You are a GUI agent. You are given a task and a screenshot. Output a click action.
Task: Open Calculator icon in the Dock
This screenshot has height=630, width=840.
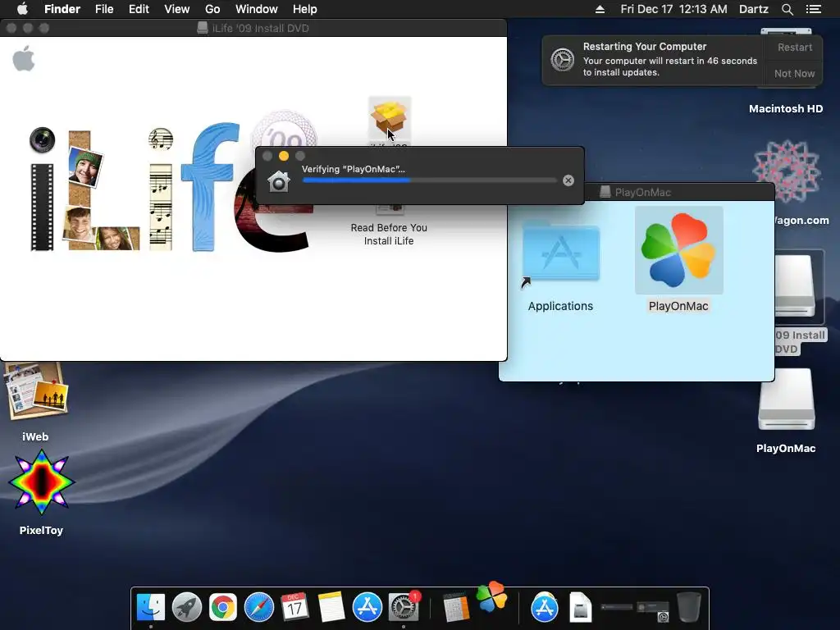pos(456,607)
